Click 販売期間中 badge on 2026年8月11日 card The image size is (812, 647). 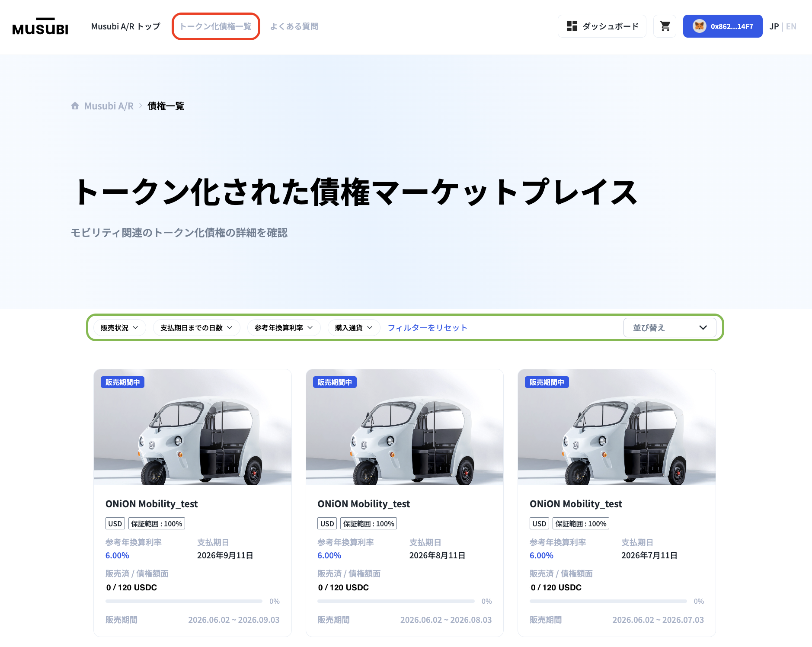[x=335, y=382]
